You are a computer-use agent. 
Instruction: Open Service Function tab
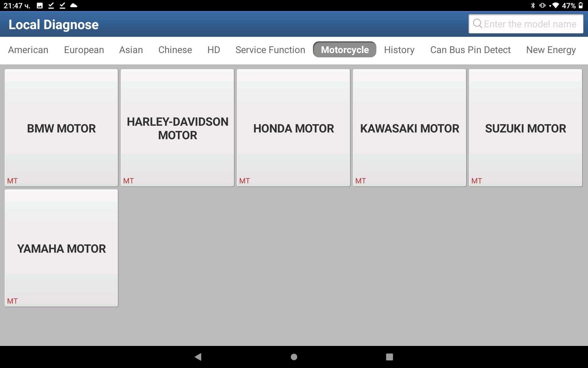(x=270, y=50)
